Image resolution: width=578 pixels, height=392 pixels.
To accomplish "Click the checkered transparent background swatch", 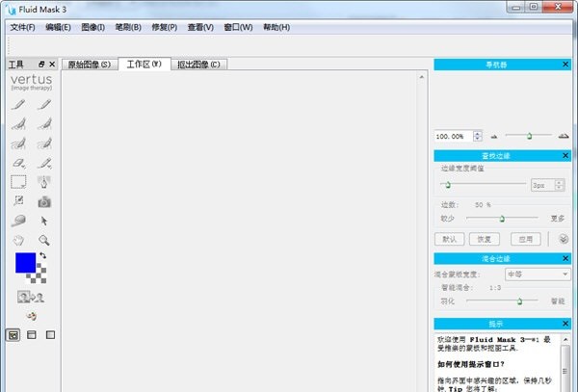I will tap(39, 274).
